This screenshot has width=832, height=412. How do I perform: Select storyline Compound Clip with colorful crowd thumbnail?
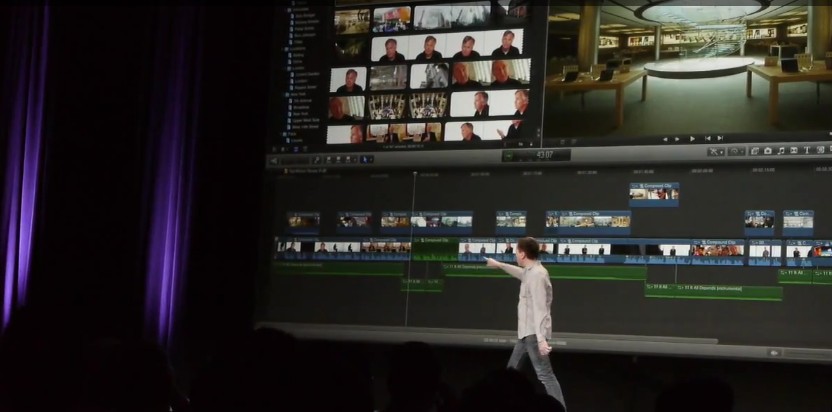click(716, 252)
